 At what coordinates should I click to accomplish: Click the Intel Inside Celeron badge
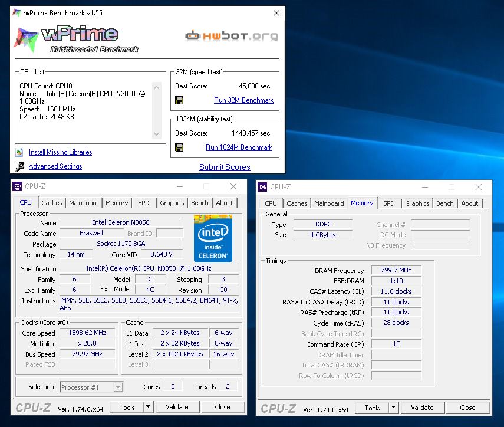213,238
